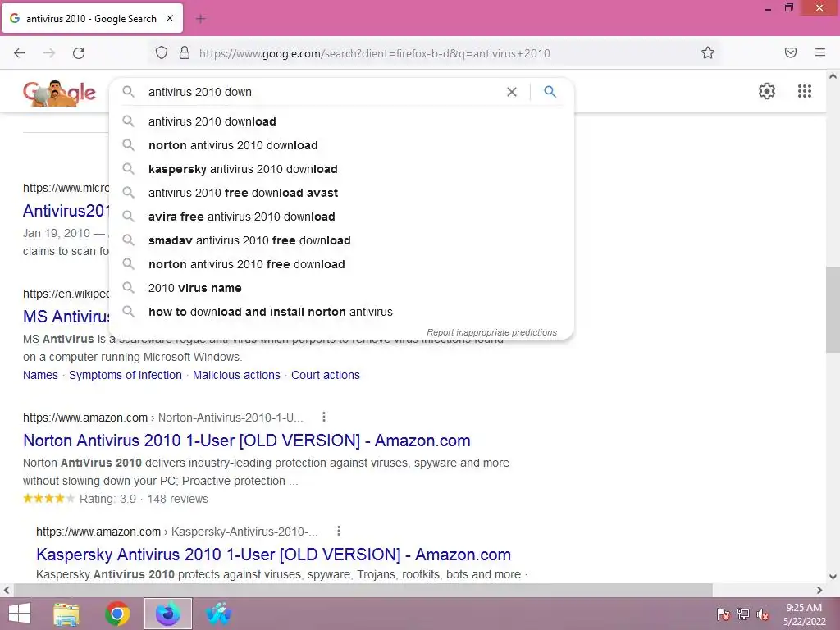Click the Google doodle logo
Image resolution: width=840 pixels, height=630 pixels.
coord(59,94)
